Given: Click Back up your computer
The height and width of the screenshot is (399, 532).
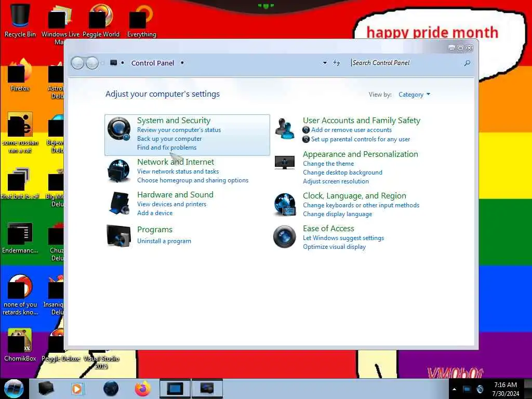Looking at the screenshot, I should 169,139.
